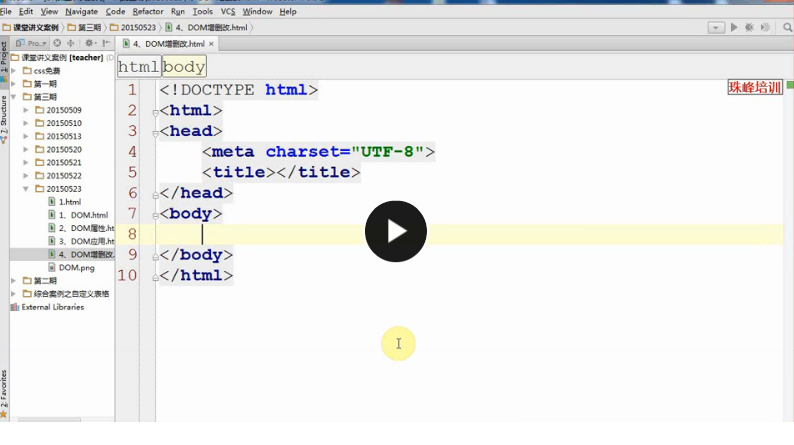Select the DOM.png file
Viewport: 794px width, 445px height.
(x=71, y=267)
